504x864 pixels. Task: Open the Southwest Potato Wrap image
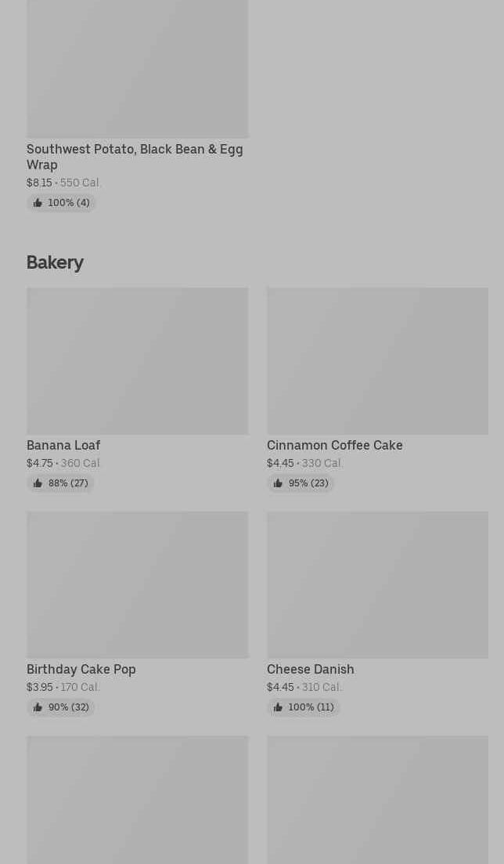click(137, 69)
